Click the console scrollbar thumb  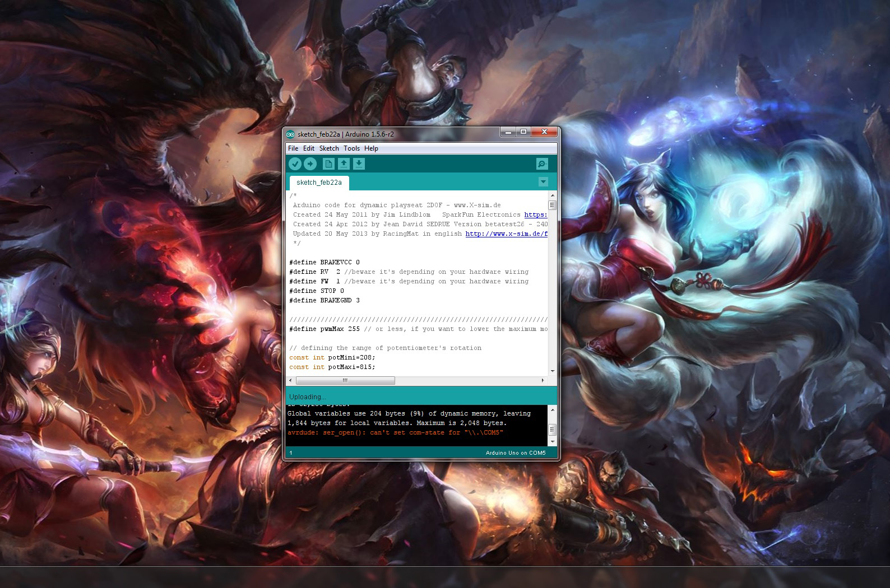[552, 430]
